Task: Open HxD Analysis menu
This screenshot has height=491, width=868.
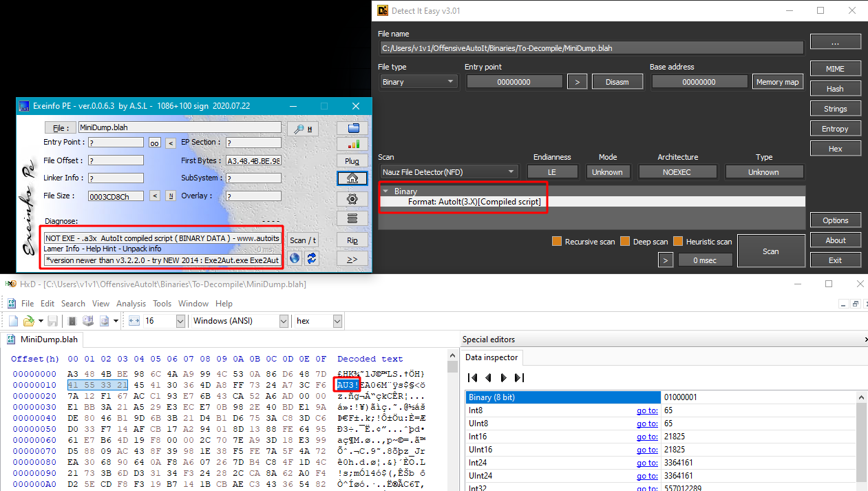Action: [131, 304]
